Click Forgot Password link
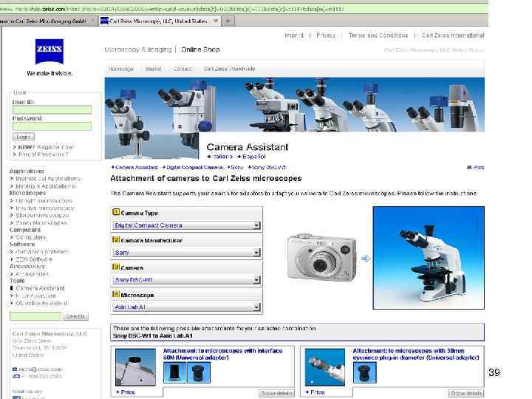Viewport: 532px width, 399px height. pos(43,154)
